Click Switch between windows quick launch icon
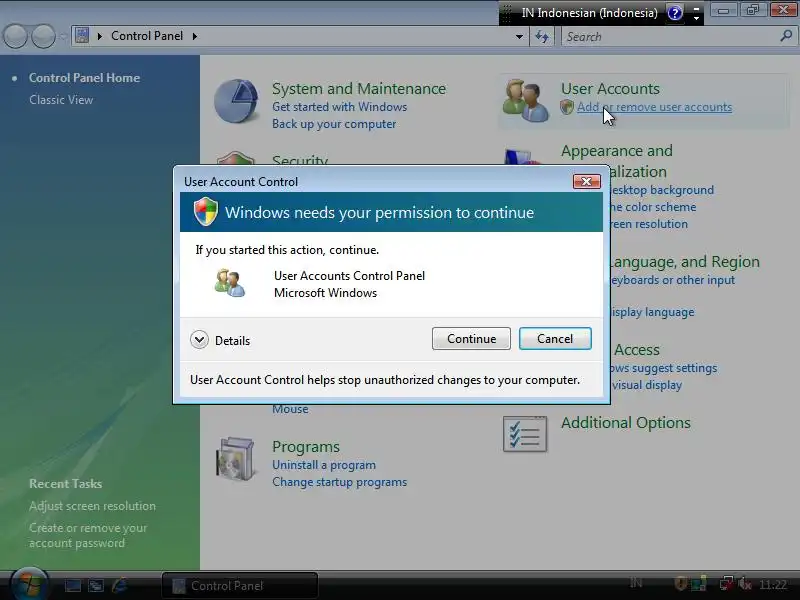 coord(96,586)
